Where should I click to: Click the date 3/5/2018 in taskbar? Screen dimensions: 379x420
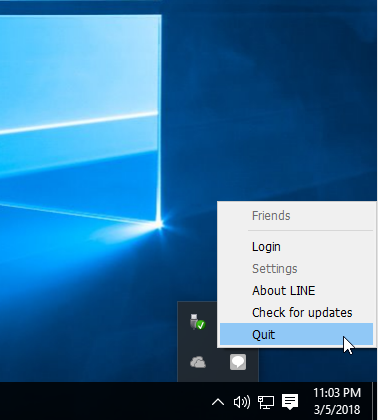(337, 409)
